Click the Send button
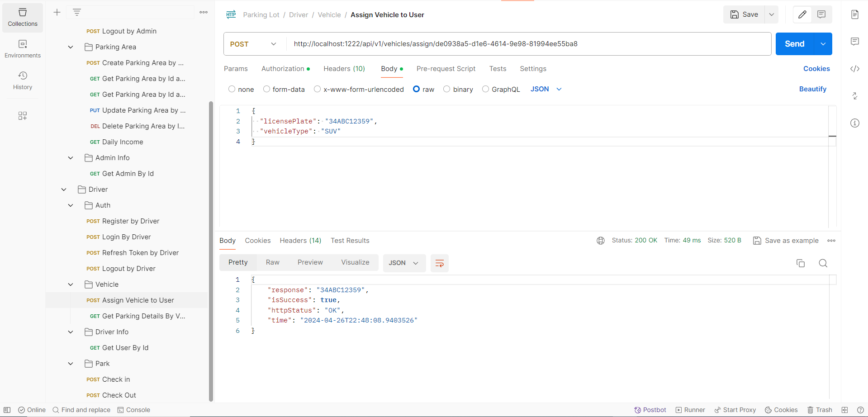 [x=795, y=44]
